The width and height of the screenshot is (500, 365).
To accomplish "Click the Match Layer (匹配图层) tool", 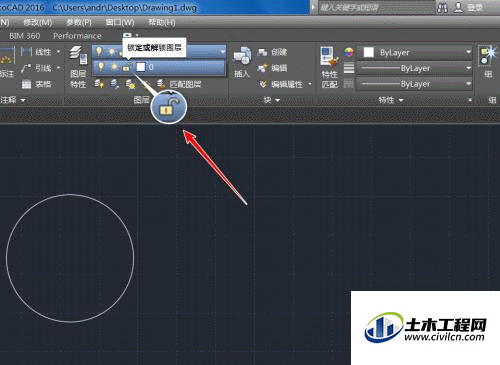I will pos(180,84).
